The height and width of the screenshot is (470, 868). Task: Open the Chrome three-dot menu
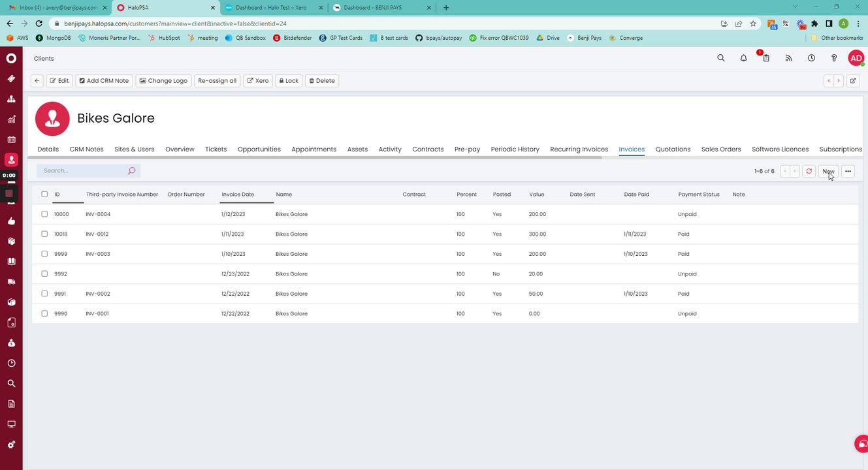click(x=858, y=23)
